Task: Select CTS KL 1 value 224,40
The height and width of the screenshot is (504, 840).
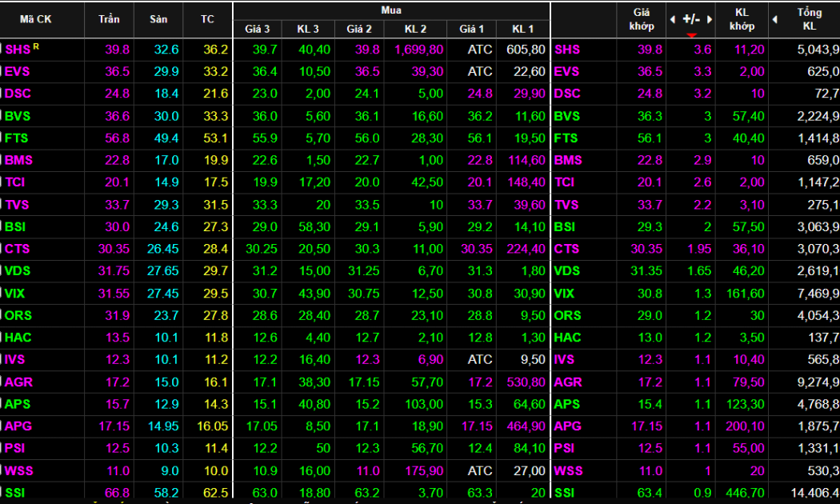Action: [526, 249]
